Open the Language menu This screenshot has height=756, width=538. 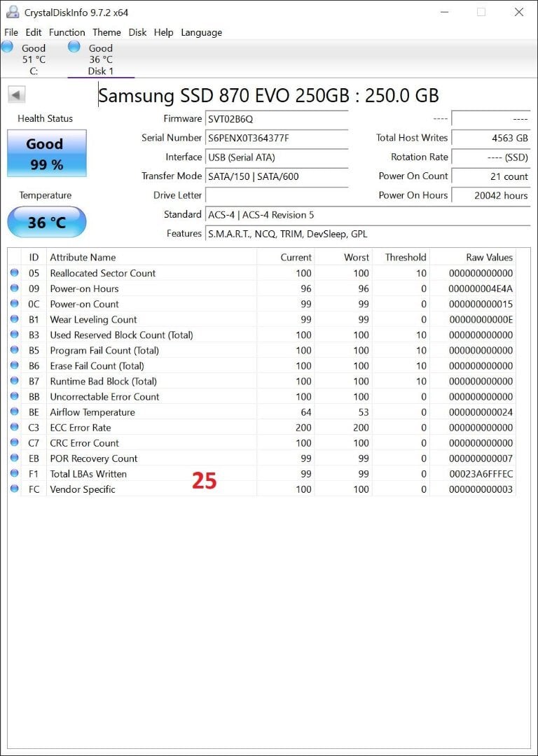(201, 32)
